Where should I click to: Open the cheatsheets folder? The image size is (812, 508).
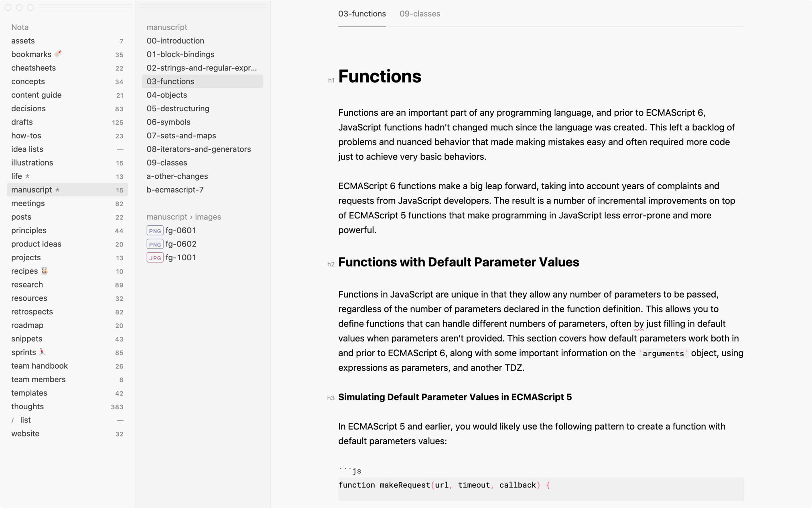67,68
